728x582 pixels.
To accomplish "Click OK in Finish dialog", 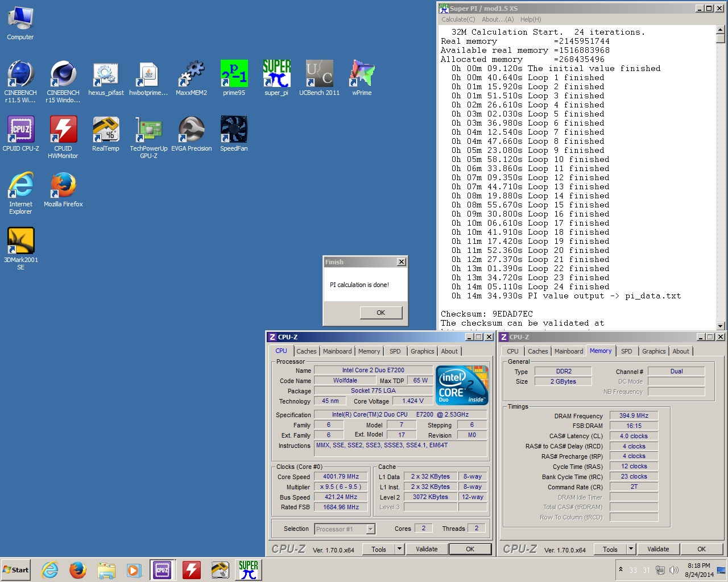I will point(380,313).
